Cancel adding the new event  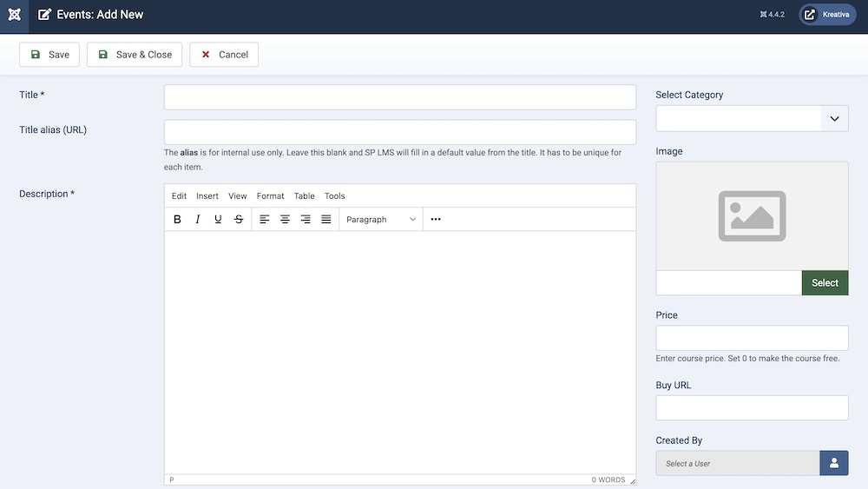coord(224,55)
